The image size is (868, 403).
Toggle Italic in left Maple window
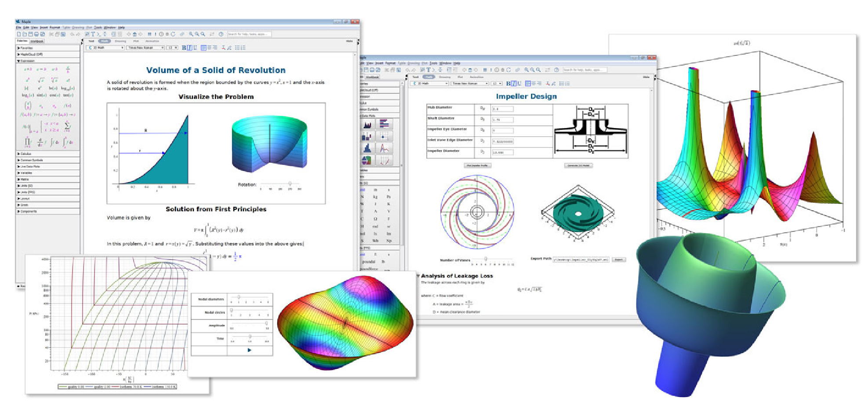189,48
